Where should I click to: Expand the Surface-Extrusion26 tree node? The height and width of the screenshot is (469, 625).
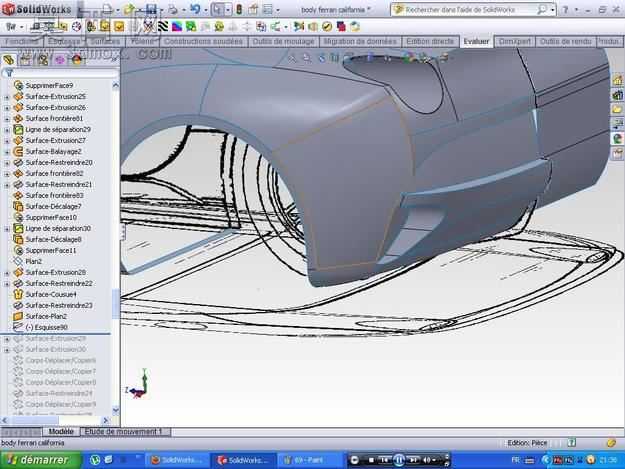[x=7, y=108]
